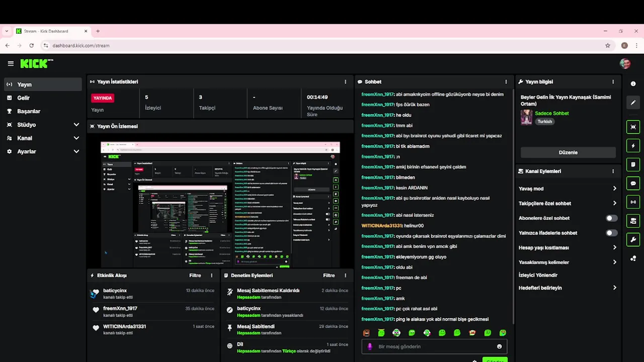Viewport: 644px width, 362px height.
Task: Select Başarılar in left sidebar
Action: (43, 111)
